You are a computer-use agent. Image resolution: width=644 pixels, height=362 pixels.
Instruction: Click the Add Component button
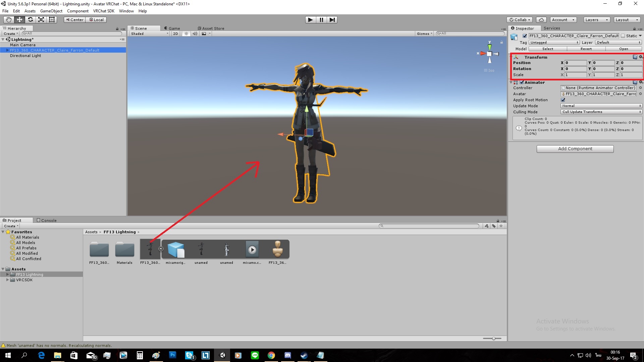[x=575, y=149]
